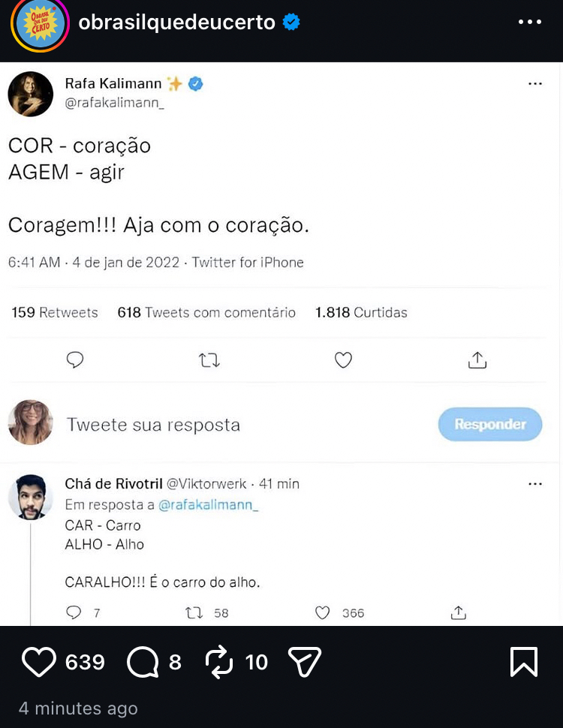This screenshot has width=563, height=728.
Task: Click the Responder button
Action: pyautogui.click(x=489, y=424)
